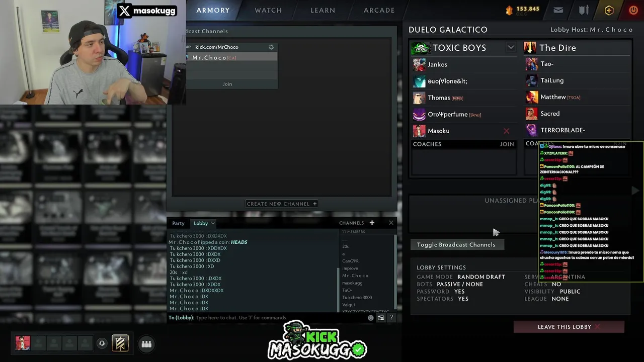Pop out the chat window icon
Screen dimensions: 644x362
[381, 318]
